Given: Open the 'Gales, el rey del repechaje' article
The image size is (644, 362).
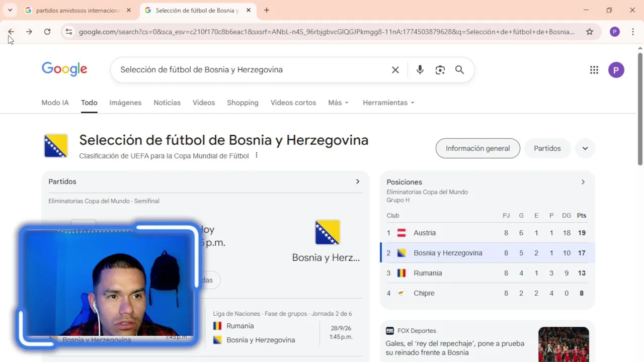Looking at the screenshot, I should [x=455, y=348].
